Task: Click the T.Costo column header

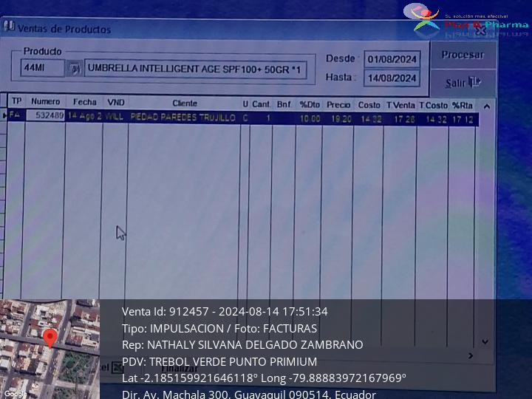Action: click(x=433, y=106)
